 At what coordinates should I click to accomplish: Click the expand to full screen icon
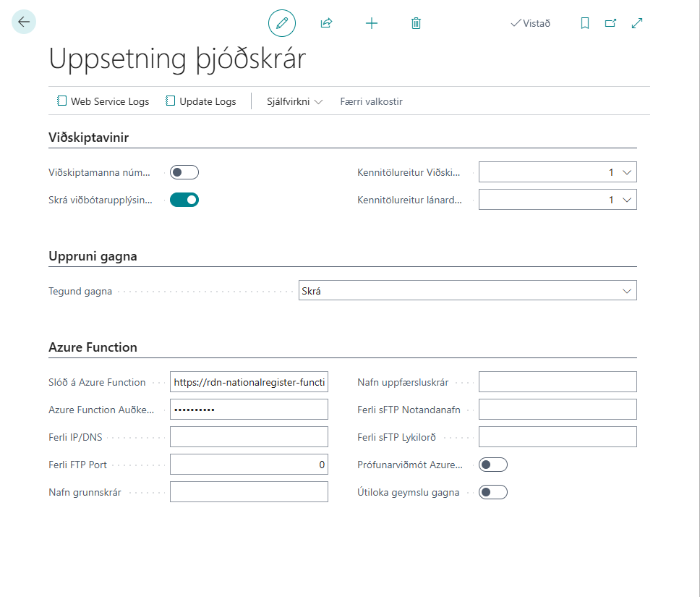point(637,23)
